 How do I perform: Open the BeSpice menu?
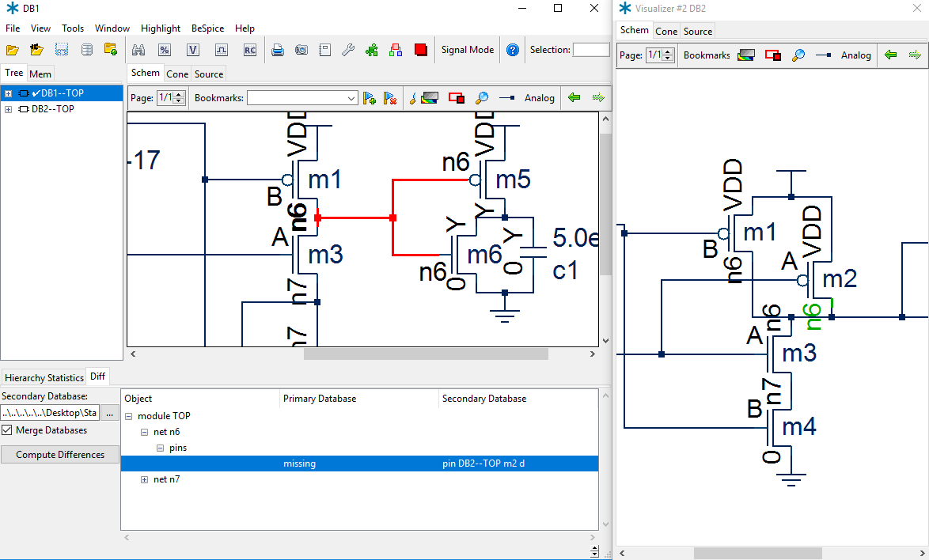point(207,28)
